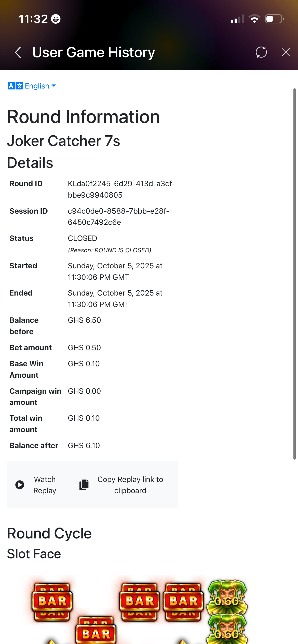Click the Watch Replay play icon

coord(20,485)
